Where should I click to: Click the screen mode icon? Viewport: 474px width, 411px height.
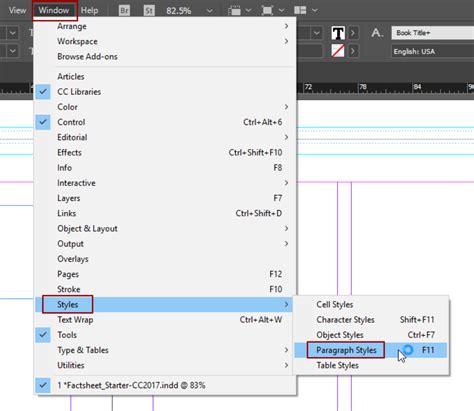[x=267, y=11]
